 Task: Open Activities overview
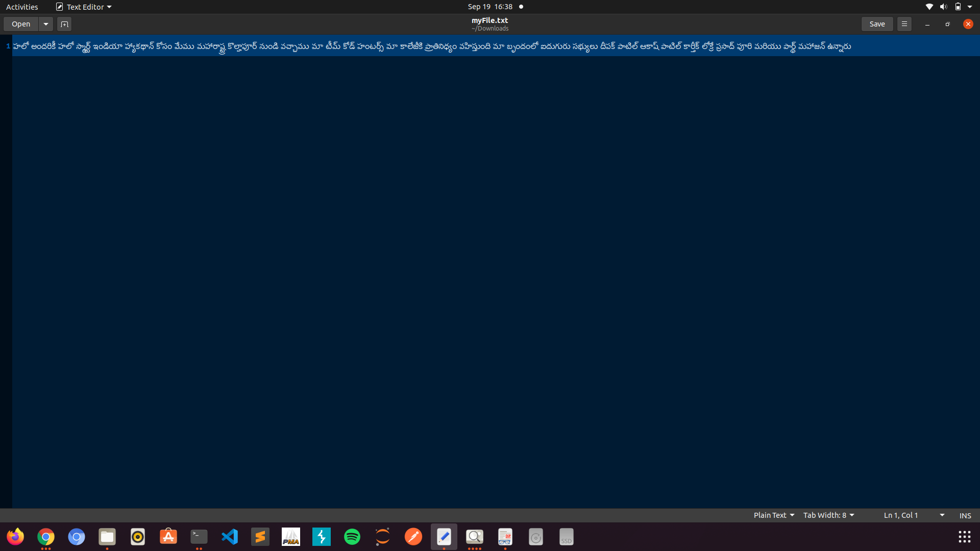click(22, 7)
